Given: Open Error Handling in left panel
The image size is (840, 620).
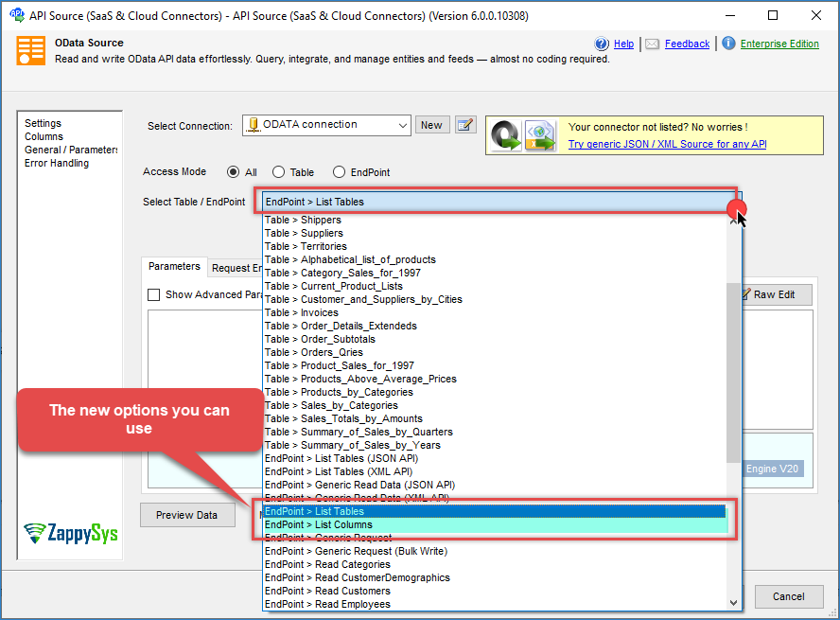Looking at the screenshot, I should (57, 163).
